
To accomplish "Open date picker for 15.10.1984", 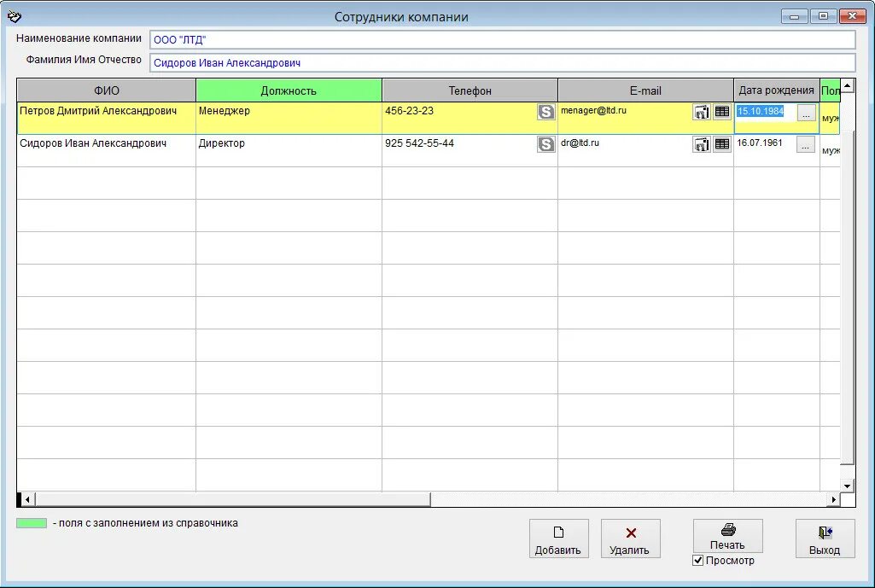I will click(806, 112).
